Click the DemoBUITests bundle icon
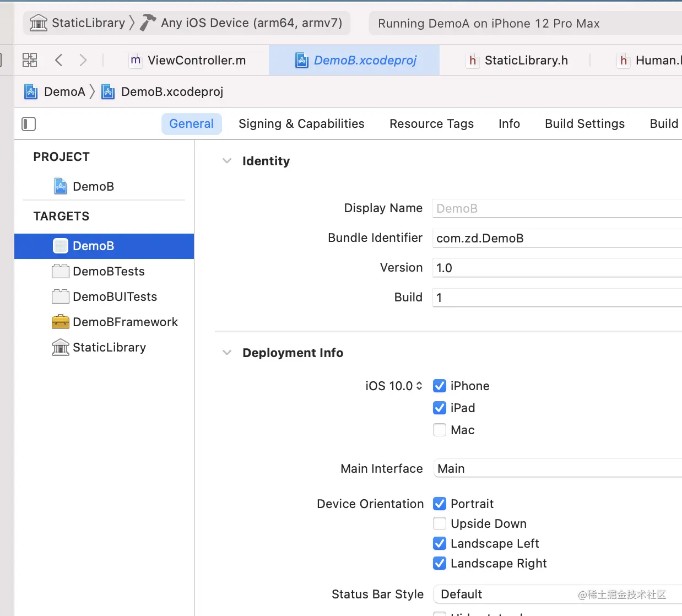The height and width of the screenshot is (616, 682). pos(61,296)
